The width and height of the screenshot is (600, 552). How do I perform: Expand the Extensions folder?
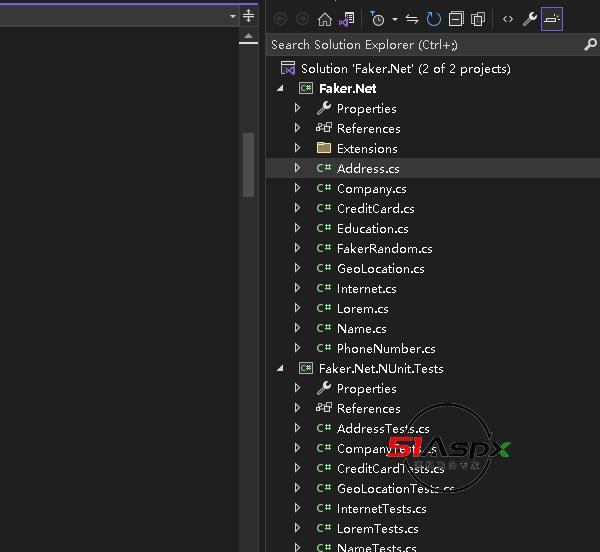297,148
